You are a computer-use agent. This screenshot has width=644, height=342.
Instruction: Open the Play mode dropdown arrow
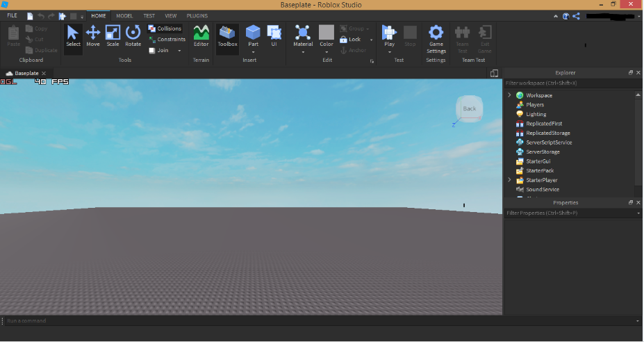389,52
